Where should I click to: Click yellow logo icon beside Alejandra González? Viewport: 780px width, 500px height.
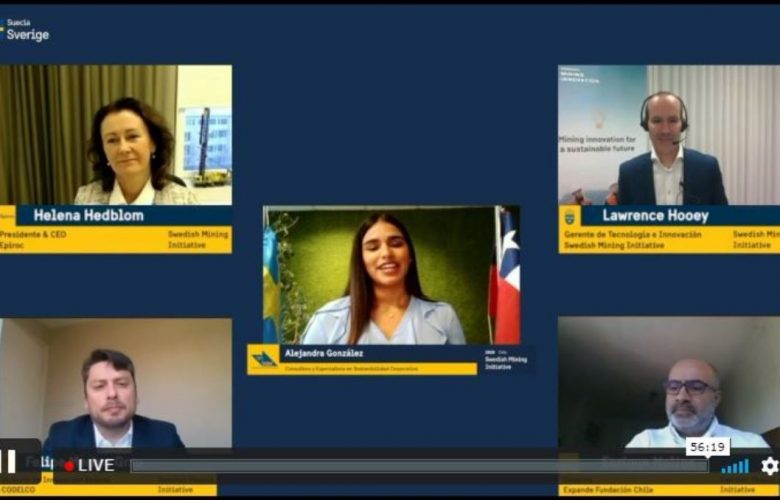264,359
